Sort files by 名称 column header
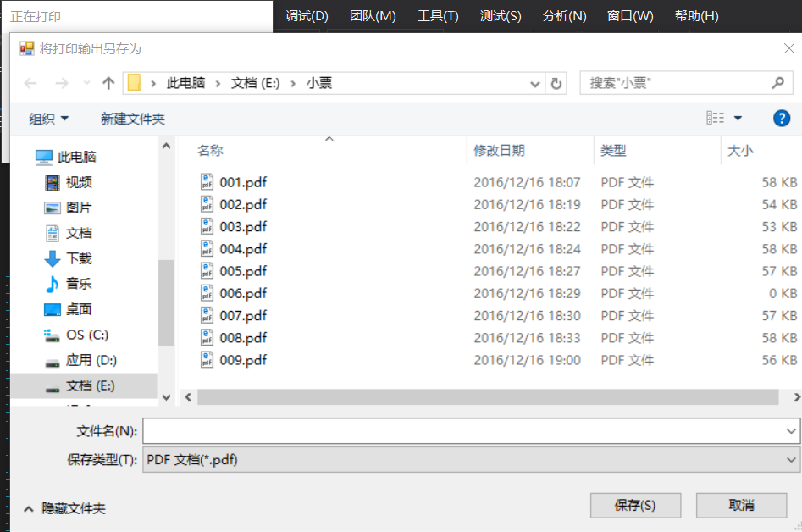The image size is (802, 532). (x=210, y=151)
